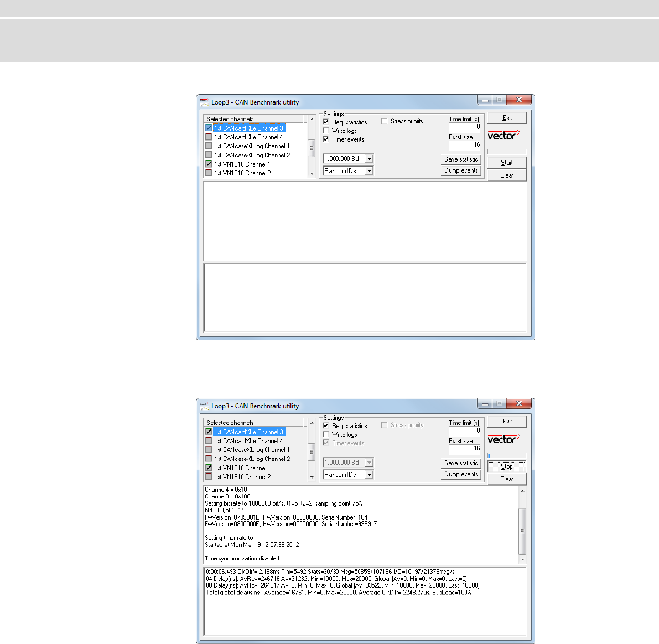Toggle Timer events checkbox in upper window
Screen dimensions: 659x644
(x=326, y=139)
